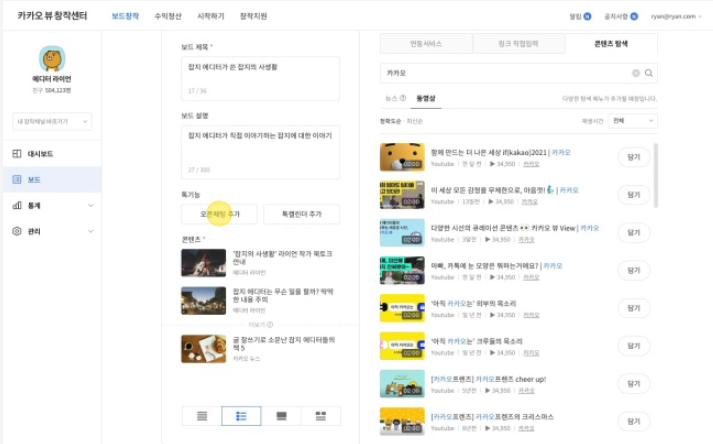Switch to the 콘텐츠 탐색 tab
This screenshot has width=713, height=444.
point(611,44)
